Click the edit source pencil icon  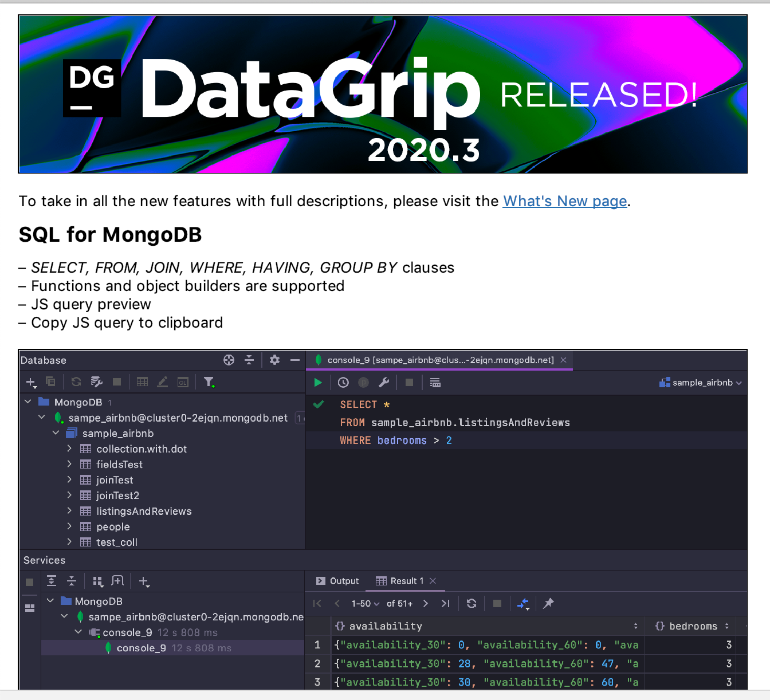click(163, 382)
